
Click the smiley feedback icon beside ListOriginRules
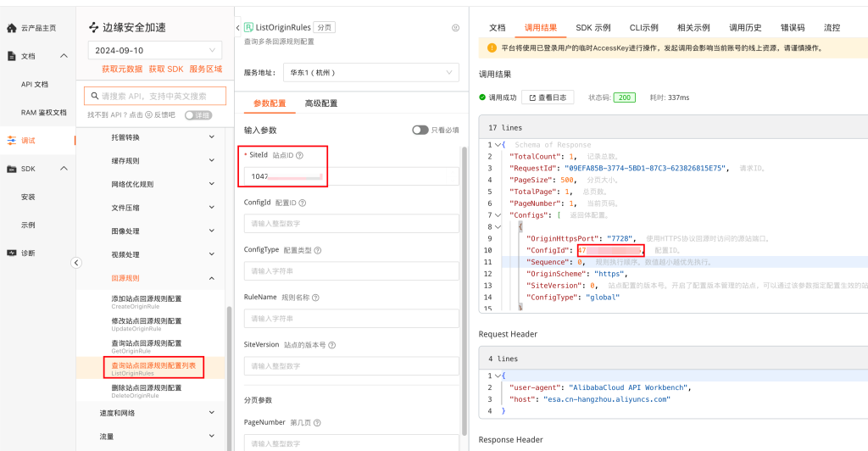click(455, 28)
